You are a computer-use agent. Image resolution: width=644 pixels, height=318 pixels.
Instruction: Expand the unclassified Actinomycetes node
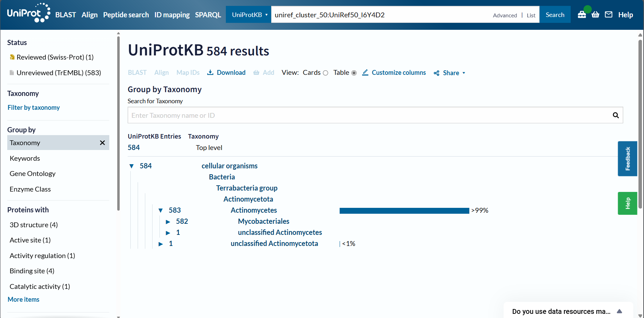pos(168,233)
